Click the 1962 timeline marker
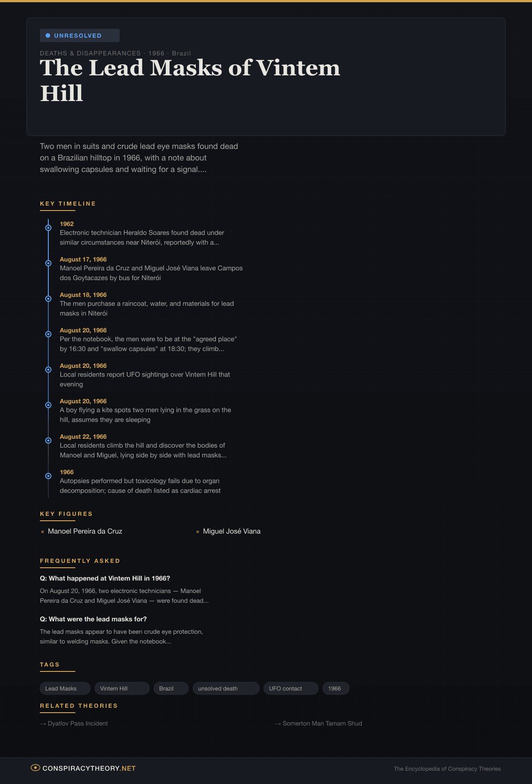 point(48,228)
